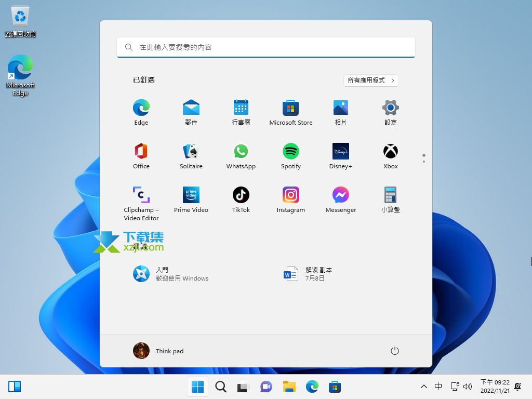Screen dimensions: 532x399
Task: Open TikTok
Action: pos(241,200)
